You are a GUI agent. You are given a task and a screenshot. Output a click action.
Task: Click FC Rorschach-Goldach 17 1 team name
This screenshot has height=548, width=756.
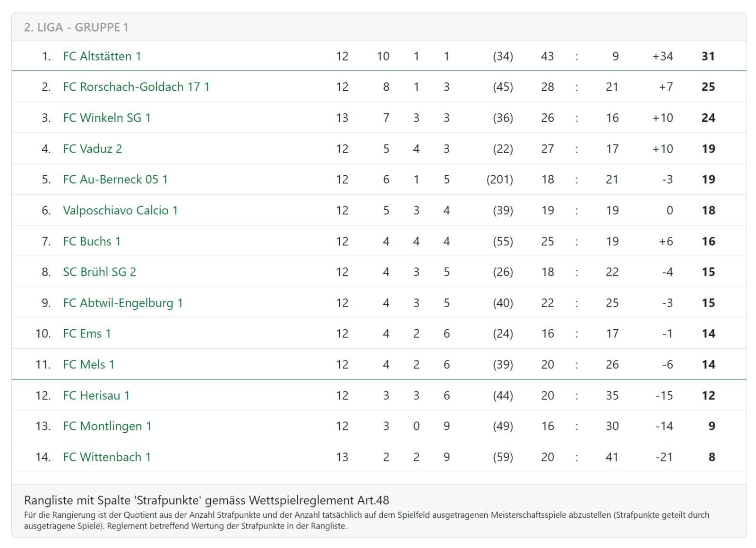(x=136, y=87)
